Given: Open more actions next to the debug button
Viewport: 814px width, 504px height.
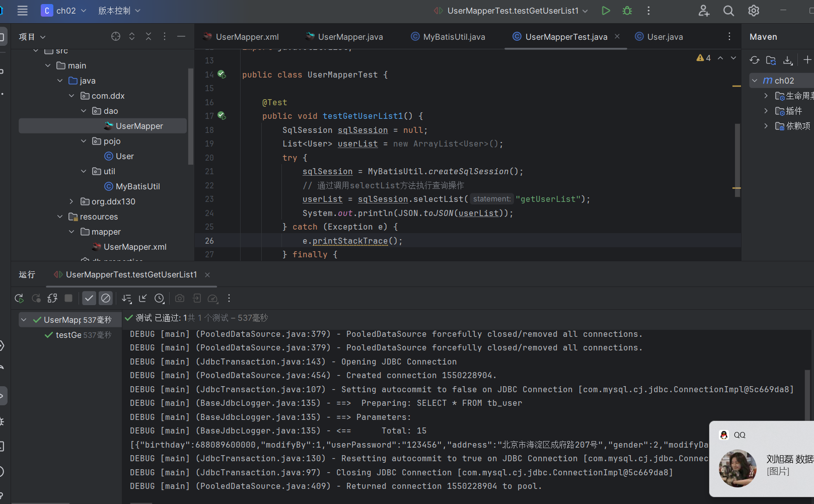Looking at the screenshot, I should click(x=648, y=11).
